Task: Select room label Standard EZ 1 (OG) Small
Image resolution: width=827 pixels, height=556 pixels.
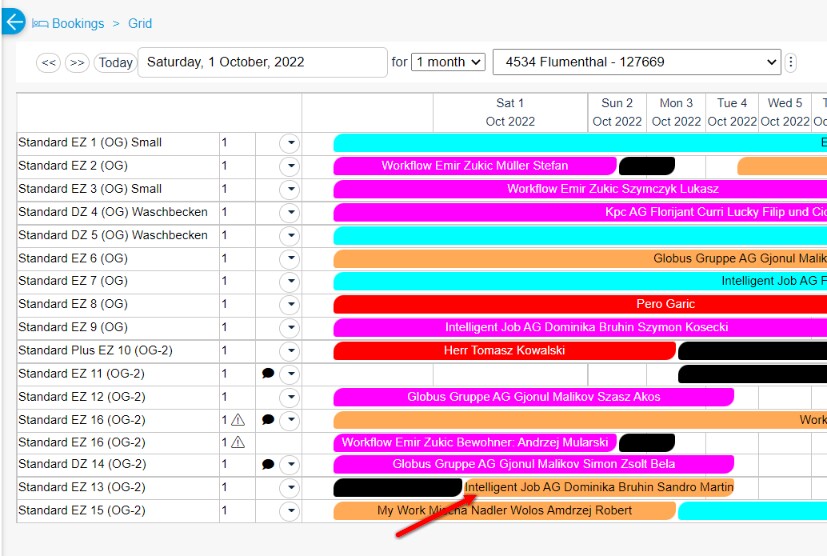Action: click(90, 142)
